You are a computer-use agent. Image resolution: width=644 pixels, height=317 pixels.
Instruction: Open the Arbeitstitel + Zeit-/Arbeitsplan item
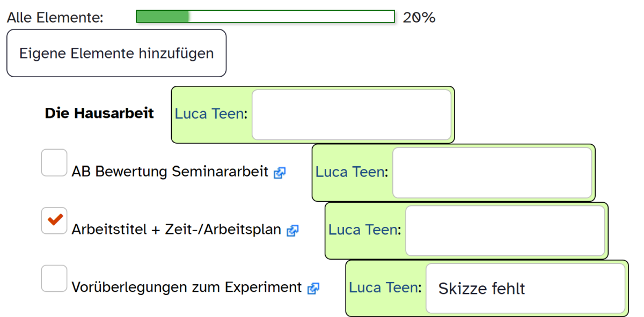click(x=177, y=230)
